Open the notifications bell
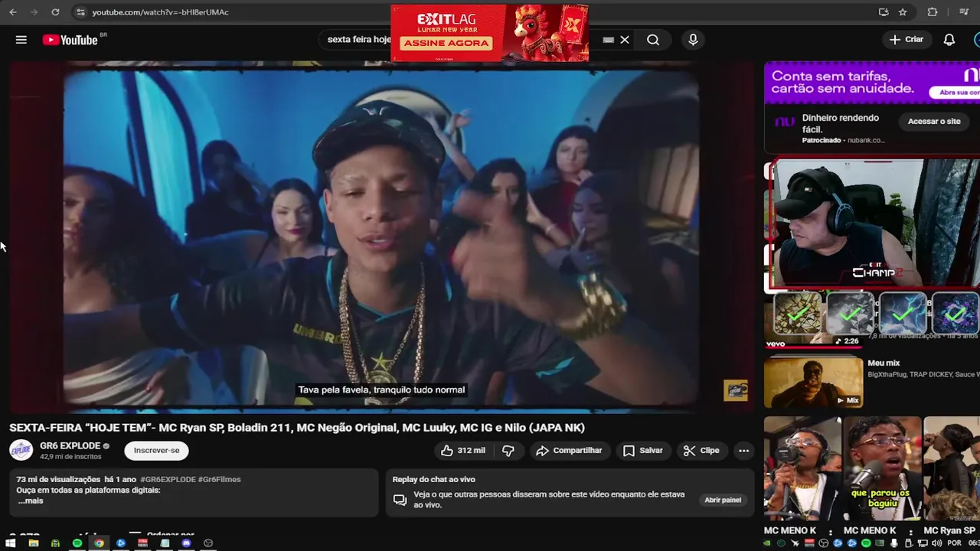This screenshot has width=980, height=551. [949, 40]
